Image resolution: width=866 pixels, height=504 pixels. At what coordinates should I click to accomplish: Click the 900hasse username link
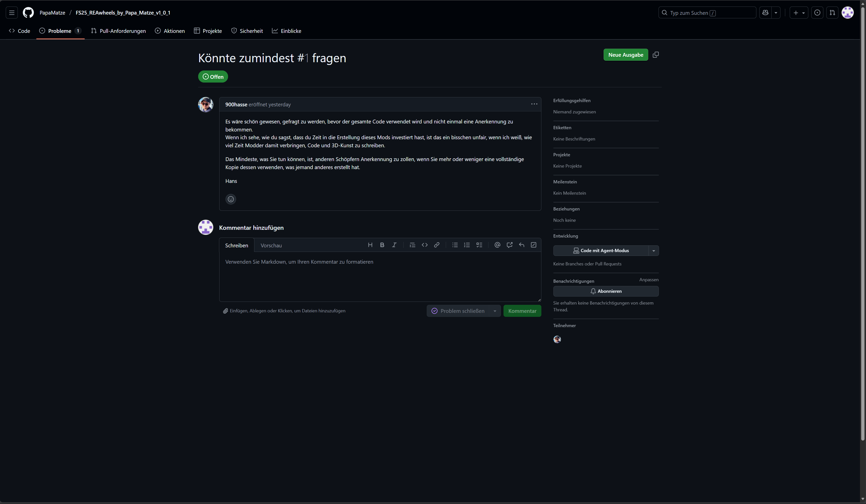tap(236, 104)
